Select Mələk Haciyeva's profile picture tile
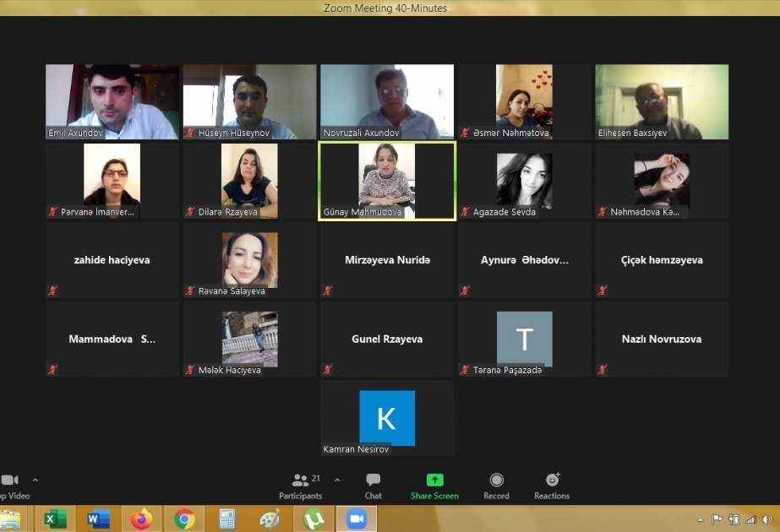The image size is (780, 532). (250, 339)
